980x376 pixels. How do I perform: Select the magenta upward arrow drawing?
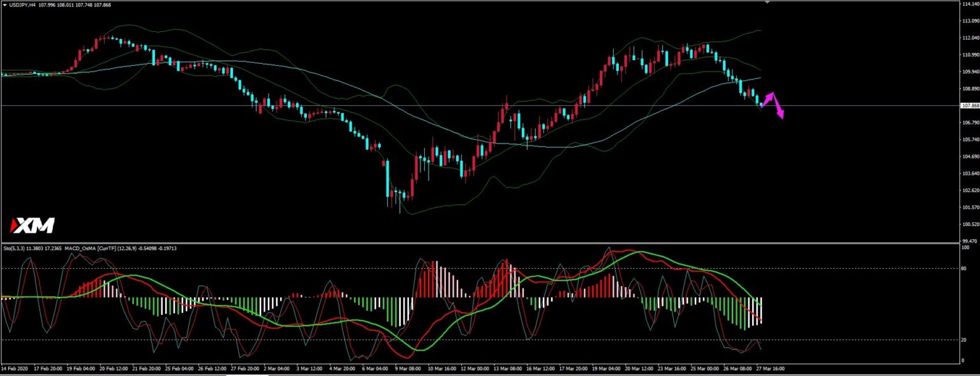[x=768, y=99]
